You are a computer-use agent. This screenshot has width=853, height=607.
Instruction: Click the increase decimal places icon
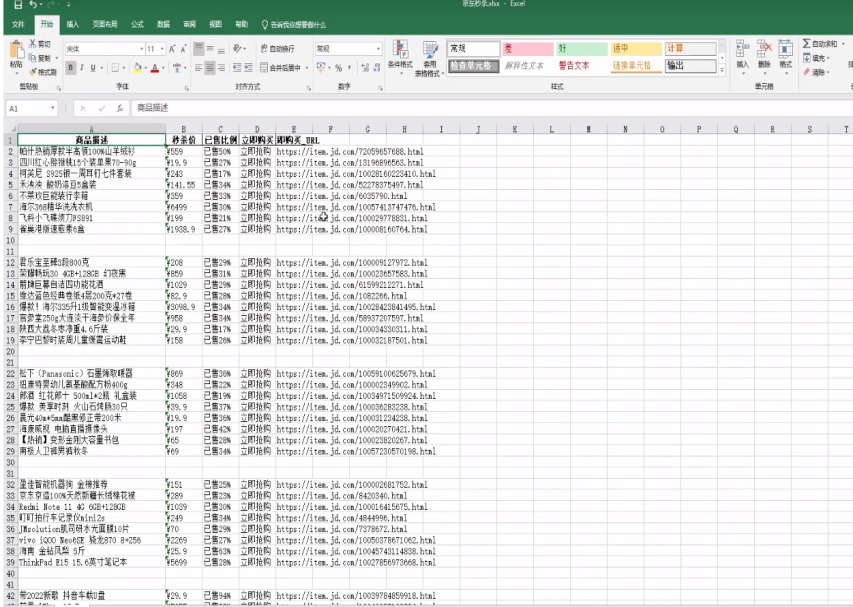click(364, 68)
